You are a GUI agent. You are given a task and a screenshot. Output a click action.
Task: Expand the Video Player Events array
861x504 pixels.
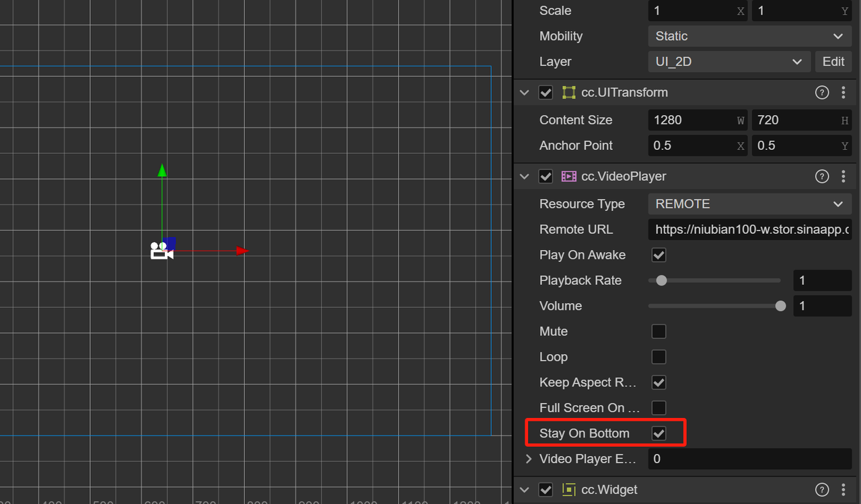tap(529, 459)
